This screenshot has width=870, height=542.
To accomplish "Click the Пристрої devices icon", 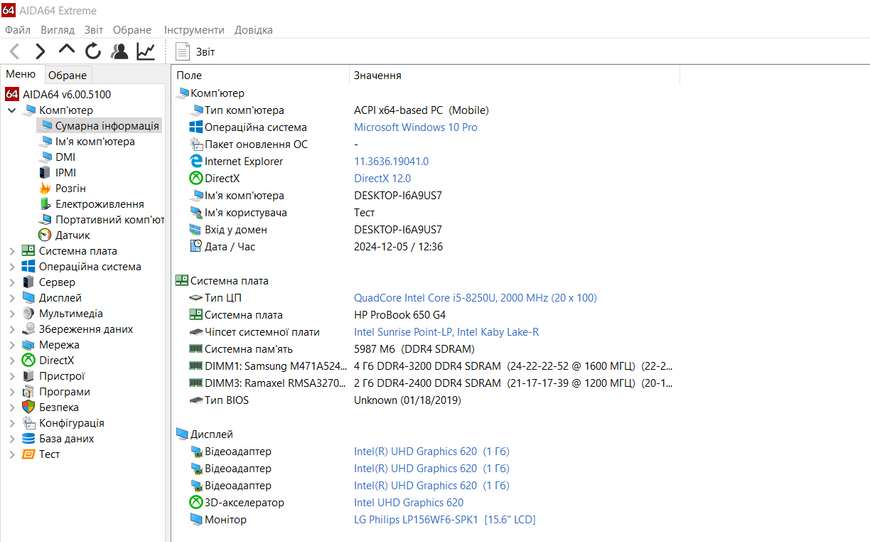I will (x=28, y=376).
